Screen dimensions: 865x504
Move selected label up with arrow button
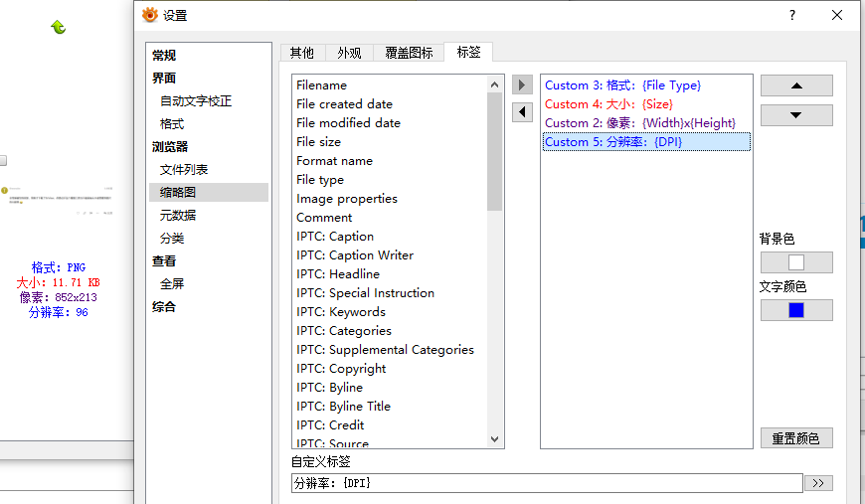pos(796,85)
